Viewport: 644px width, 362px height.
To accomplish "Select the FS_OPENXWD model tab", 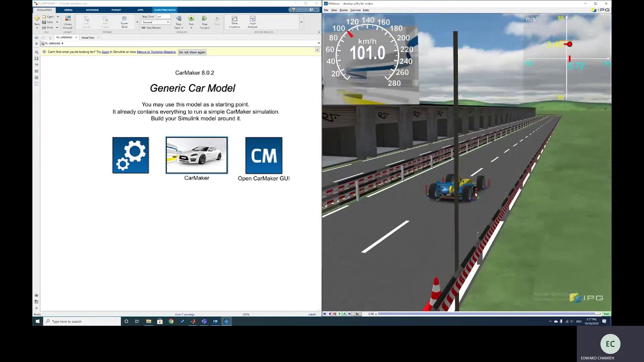I will click(64, 37).
